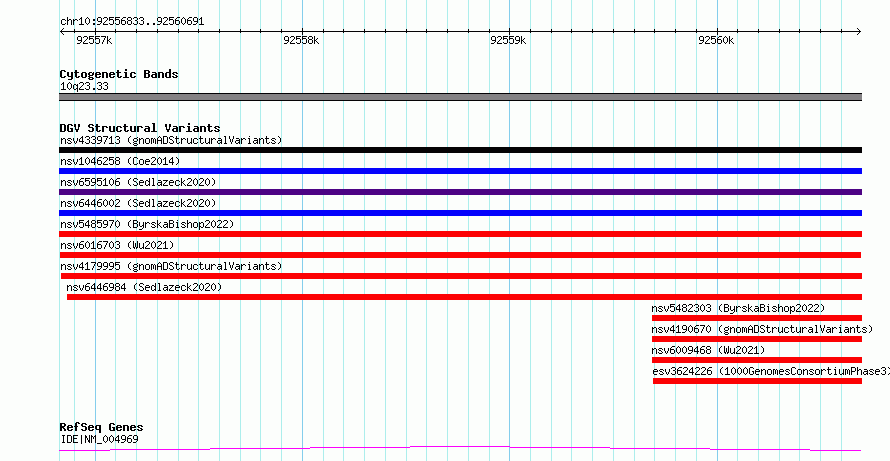Viewport: 890px width, 461px height.
Task: Click the nsv5485970 red variant bar
Action: coord(460,234)
